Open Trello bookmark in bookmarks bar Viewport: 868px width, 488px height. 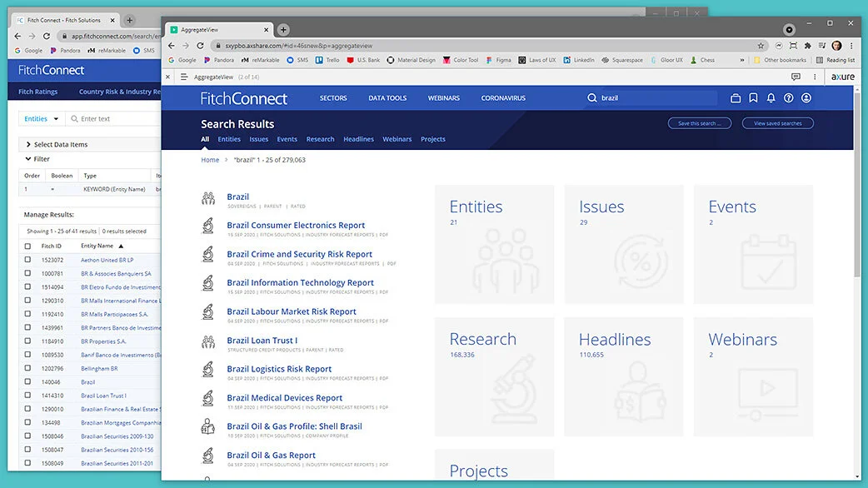pyautogui.click(x=327, y=60)
